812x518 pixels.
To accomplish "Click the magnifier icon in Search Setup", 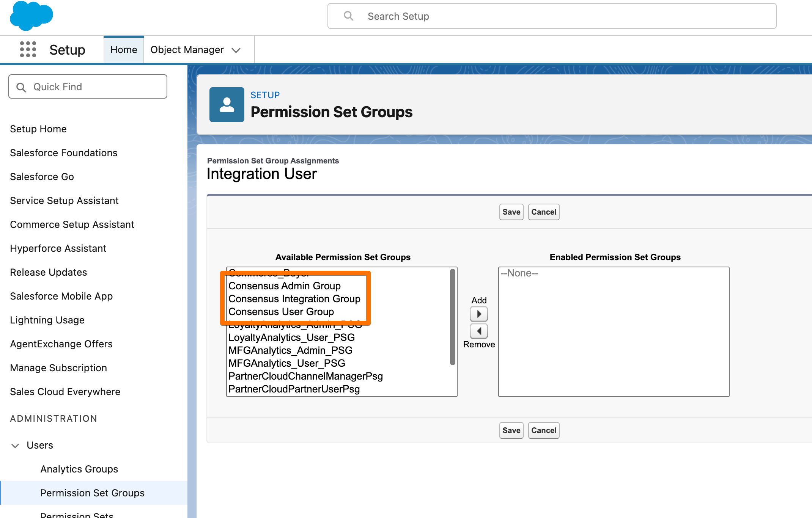I will (x=348, y=16).
